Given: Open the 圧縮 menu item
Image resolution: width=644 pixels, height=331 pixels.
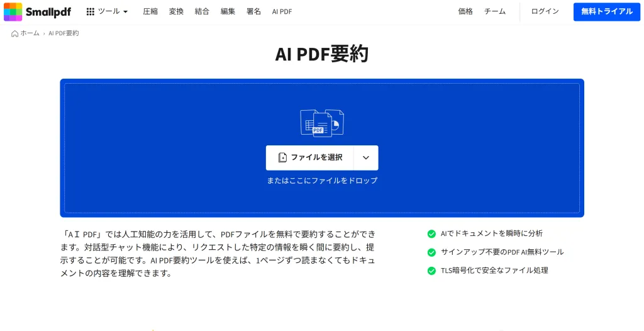Looking at the screenshot, I should 150,11.
